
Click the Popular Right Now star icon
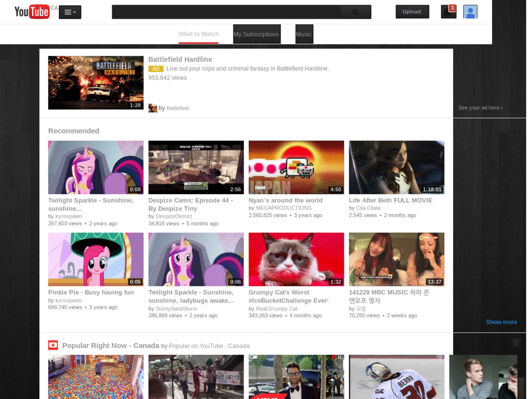coord(53,345)
